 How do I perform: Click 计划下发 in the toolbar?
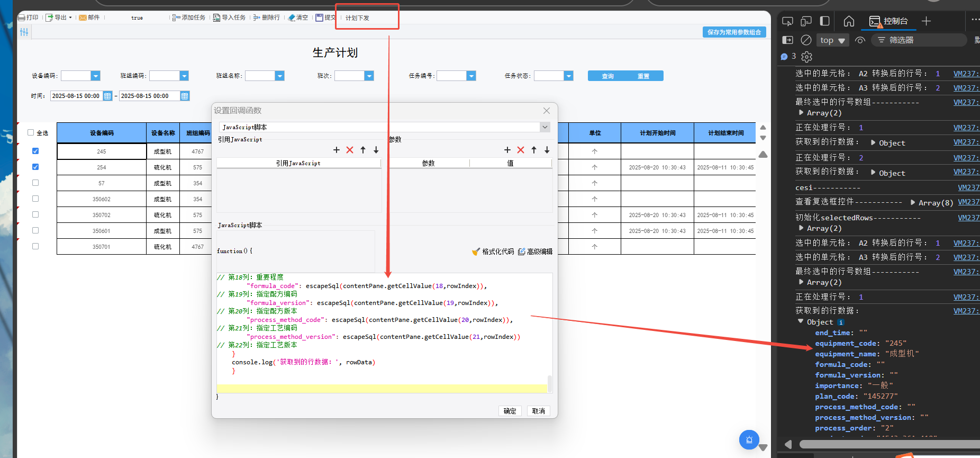(357, 18)
